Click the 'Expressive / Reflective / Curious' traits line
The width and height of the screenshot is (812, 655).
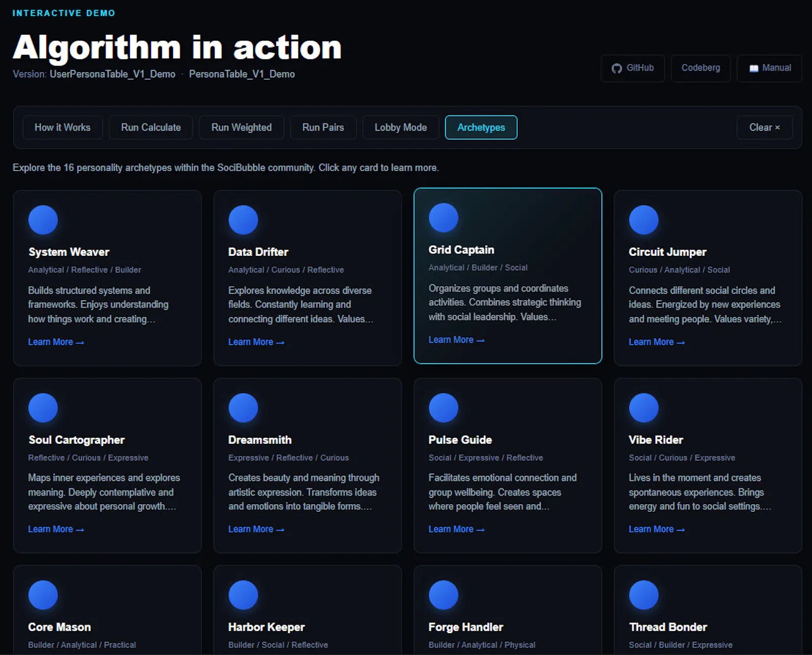pos(289,457)
